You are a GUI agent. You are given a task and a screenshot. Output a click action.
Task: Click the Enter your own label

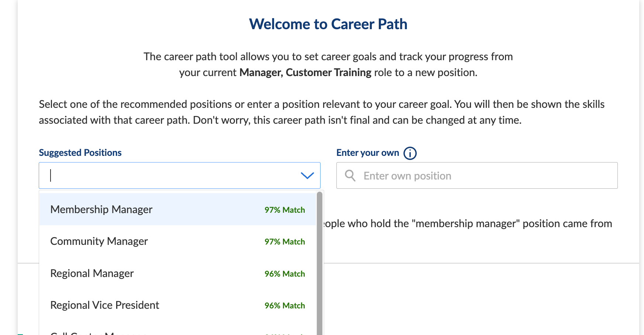point(367,153)
